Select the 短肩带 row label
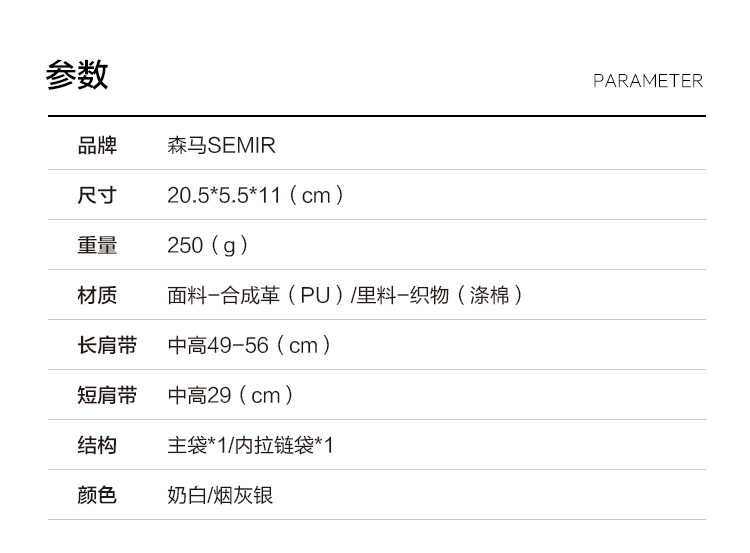 (107, 395)
